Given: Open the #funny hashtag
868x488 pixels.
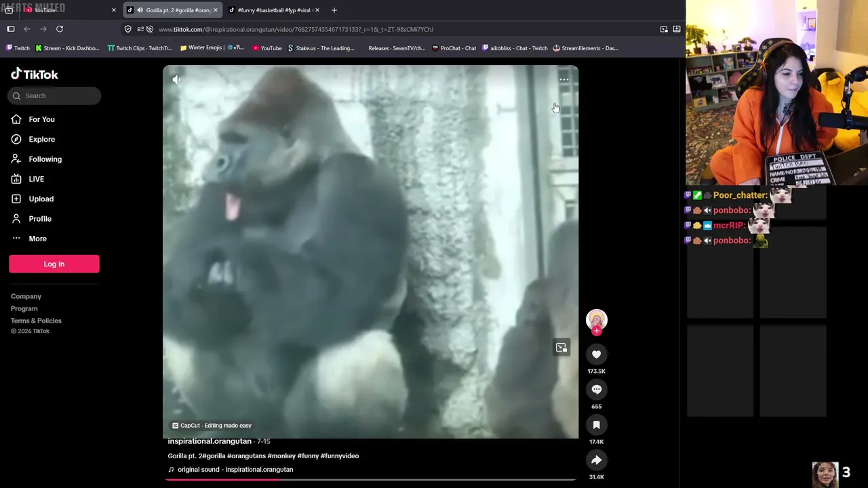Looking at the screenshot, I should [308, 456].
